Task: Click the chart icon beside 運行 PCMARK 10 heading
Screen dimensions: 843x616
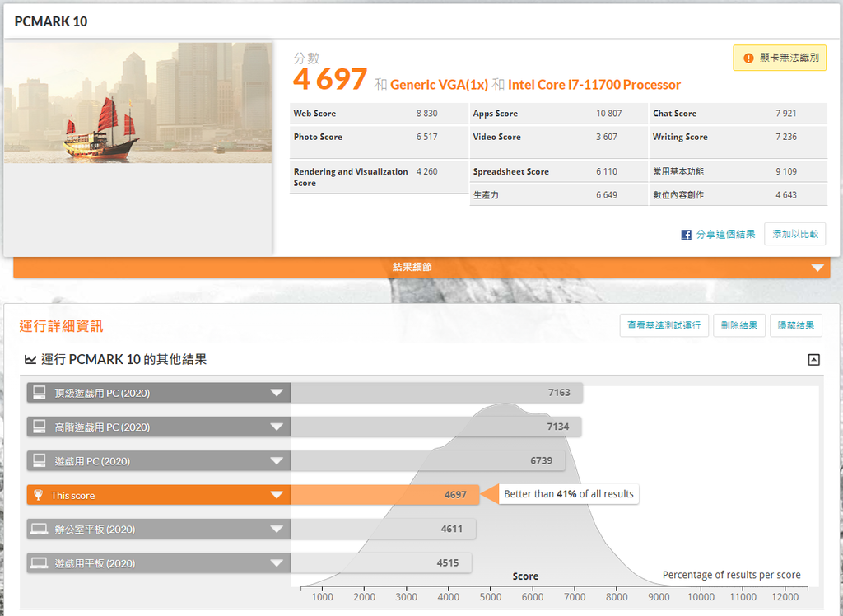Action: click(x=30, y=359)
